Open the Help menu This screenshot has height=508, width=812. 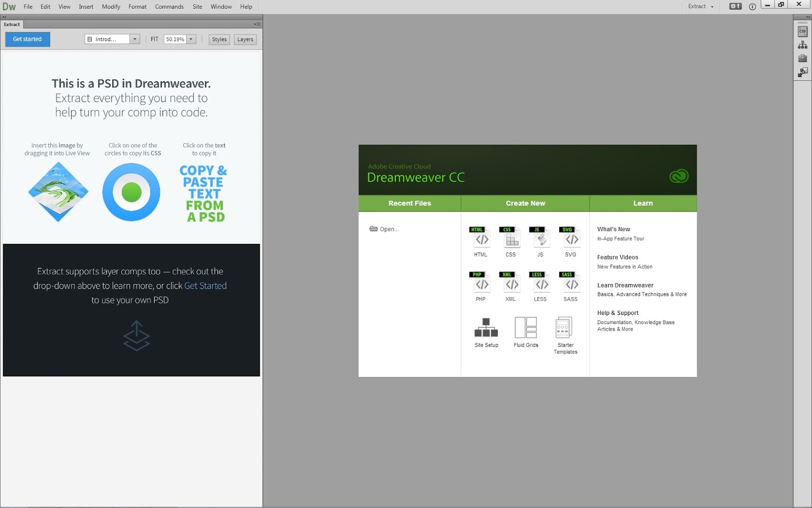click(x=246, y=7)
